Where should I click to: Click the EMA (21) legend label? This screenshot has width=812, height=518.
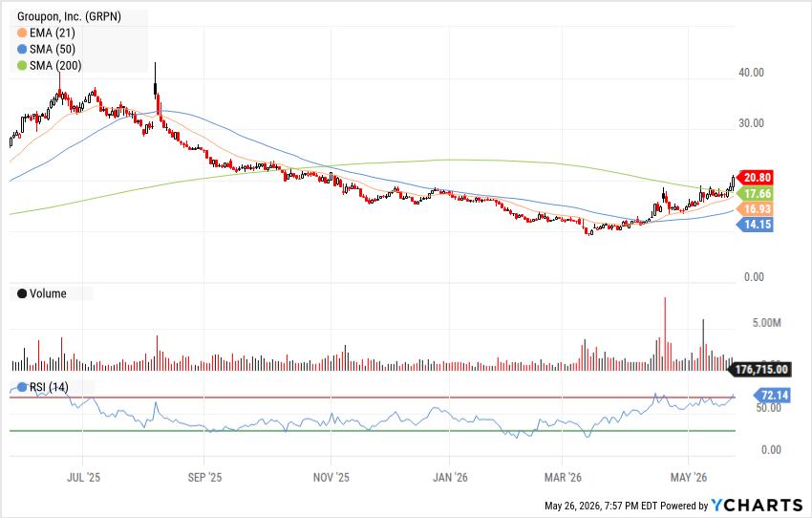(53, 33)
